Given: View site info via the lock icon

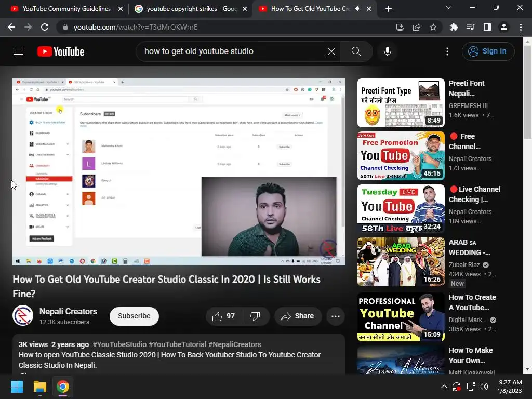Looking at the screenshot, I should 65,27.
